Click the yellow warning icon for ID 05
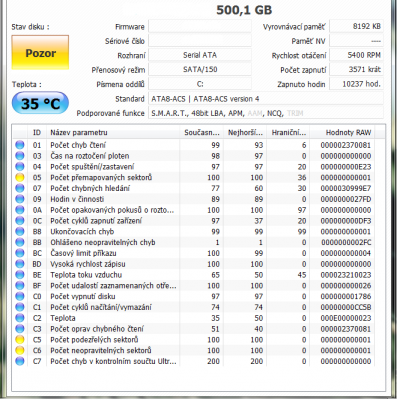 pos(20,177)
